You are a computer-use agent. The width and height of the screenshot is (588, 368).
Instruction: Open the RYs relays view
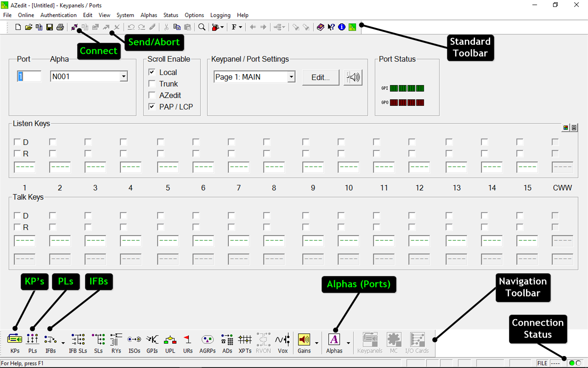click(116, 343)
